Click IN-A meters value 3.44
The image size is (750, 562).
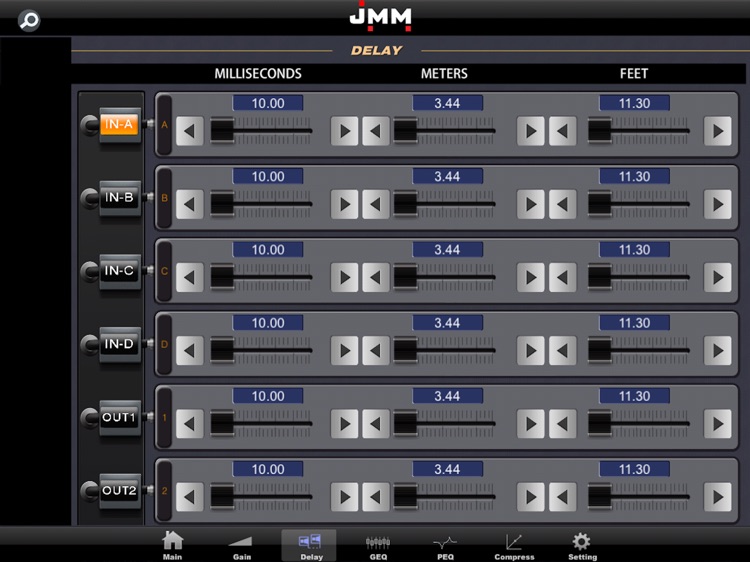pyautogui.click(x=447, y=103)
